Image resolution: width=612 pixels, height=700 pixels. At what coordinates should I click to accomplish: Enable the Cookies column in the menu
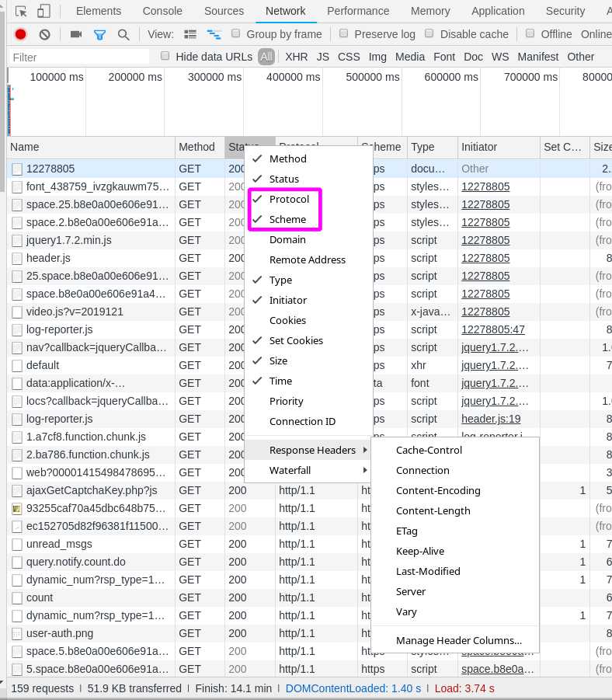[309, 321]
